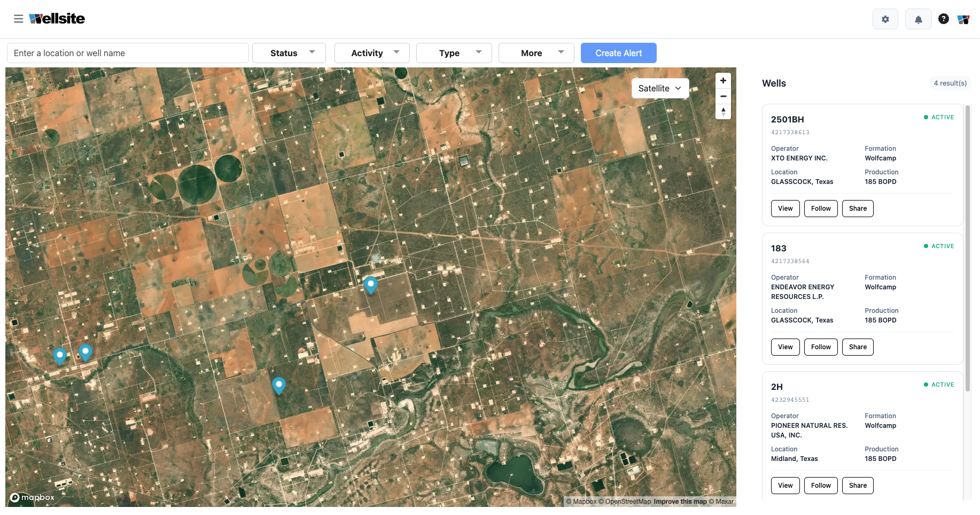Image resolution: width=980 pixels, height=515 pixels.
Task: Open the Maxar attribution link
Action: [x=721, y=502]
